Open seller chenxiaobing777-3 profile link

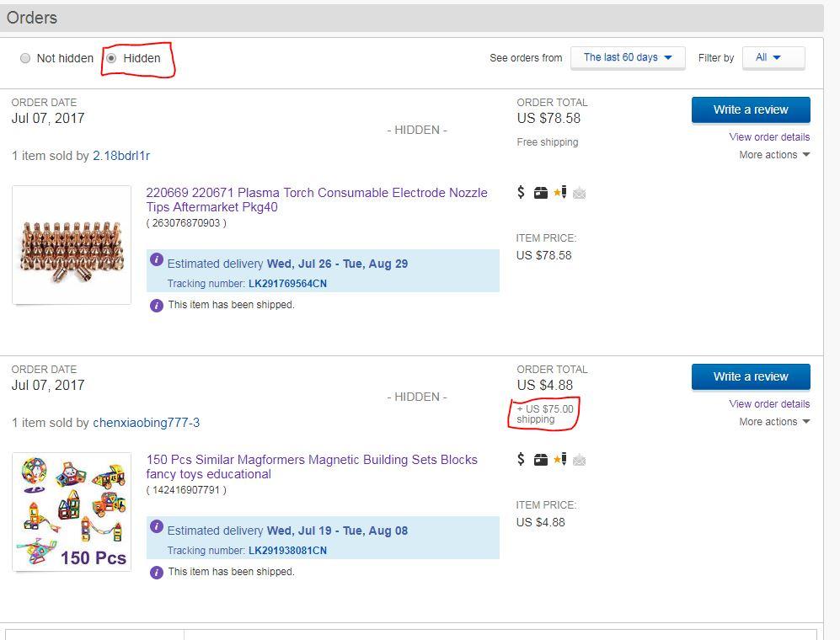pos(146,423)
